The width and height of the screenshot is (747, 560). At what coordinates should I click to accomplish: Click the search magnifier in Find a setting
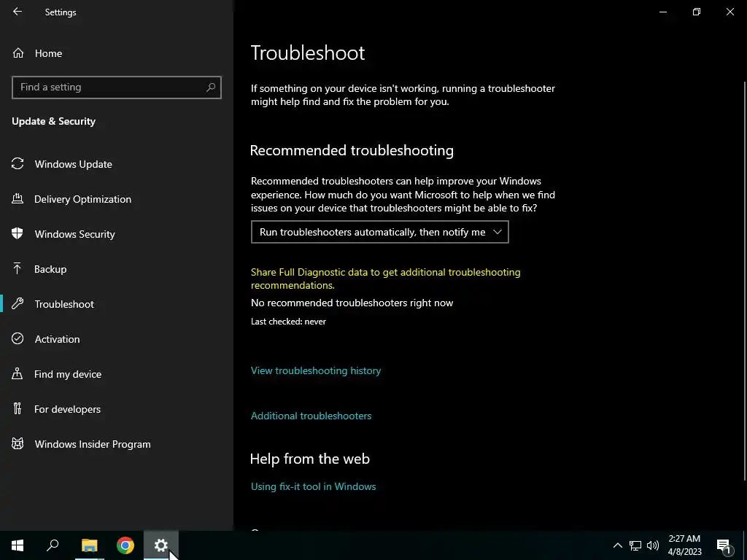click(x=211, y=87)
